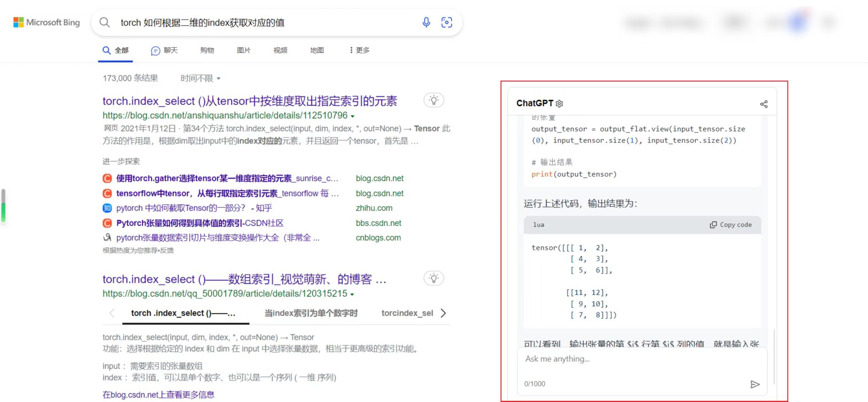This screenshot has height=402, width=868.
Task: Switch to the 图片 tab
Action: coord(244,50)
